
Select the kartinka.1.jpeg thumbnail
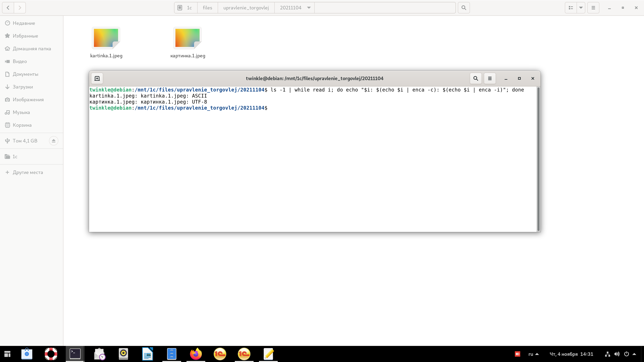[x=106, y=38]
